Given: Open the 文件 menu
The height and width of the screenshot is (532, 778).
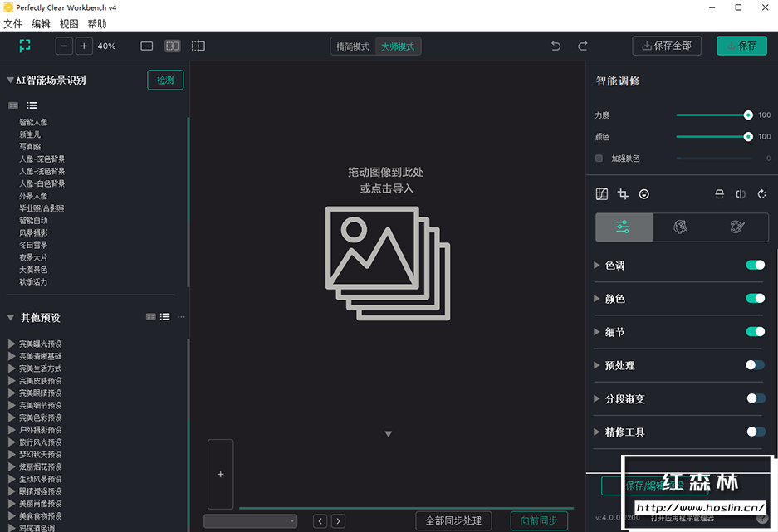Looking at the screenshot, I should [13, 24].
